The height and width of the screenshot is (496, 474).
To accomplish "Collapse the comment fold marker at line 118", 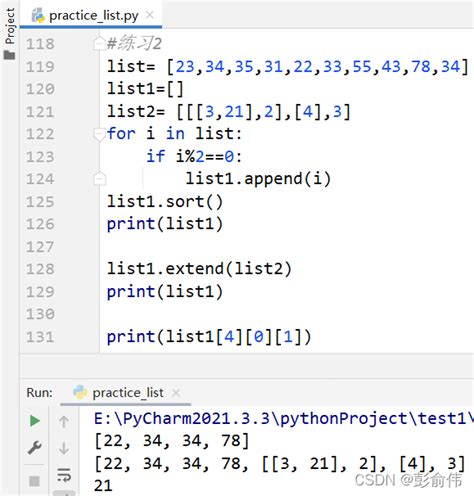I will pyautogui.click(x=99, y=44).
